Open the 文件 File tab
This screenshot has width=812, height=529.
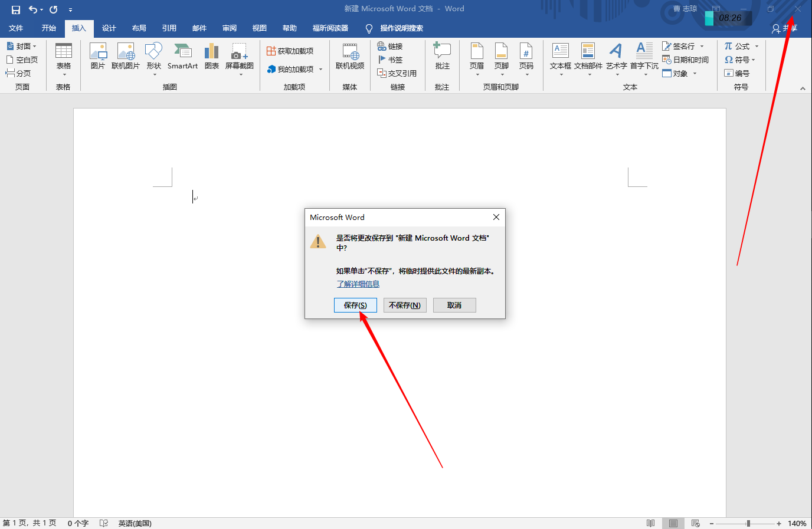coord(16,28)
